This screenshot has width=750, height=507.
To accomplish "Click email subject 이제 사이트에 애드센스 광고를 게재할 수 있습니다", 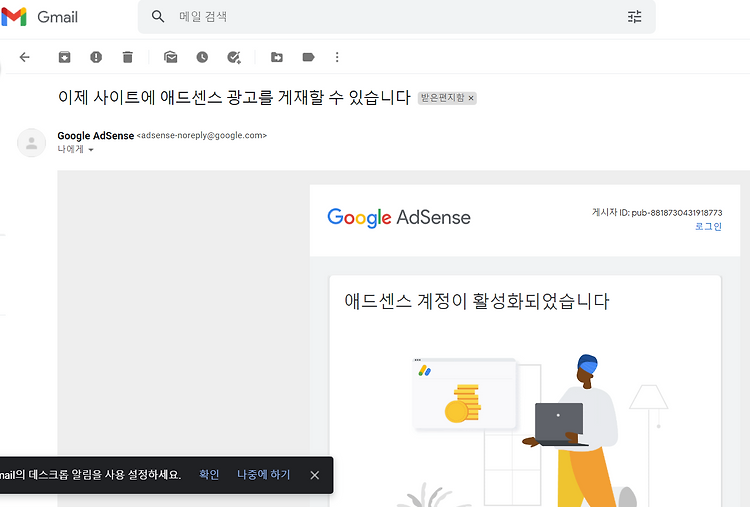I will (x=234, y=98).
